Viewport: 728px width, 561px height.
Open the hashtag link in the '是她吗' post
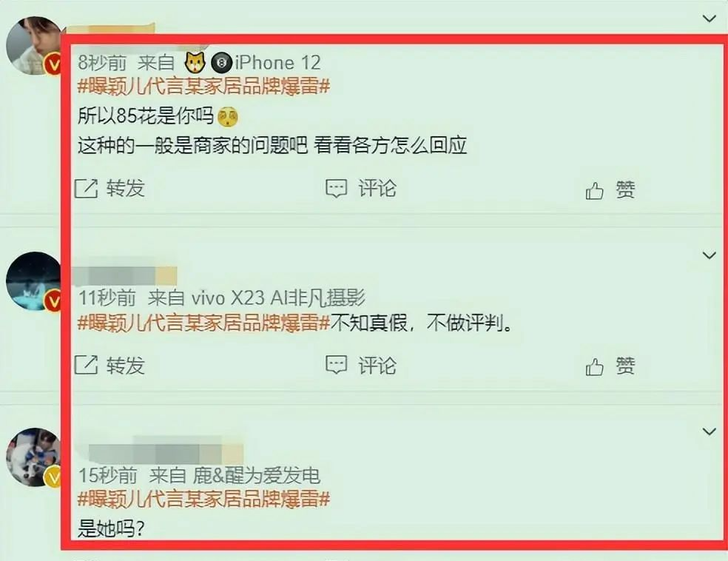[203, 499]
